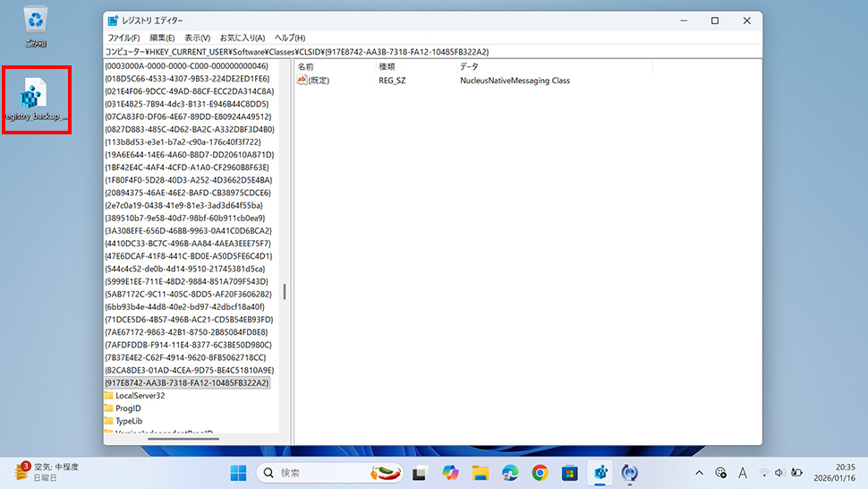This screenshot has width=868, height=489.
Task: Open the registry_backup file on desktop
Action: click(x=36, y=97)
